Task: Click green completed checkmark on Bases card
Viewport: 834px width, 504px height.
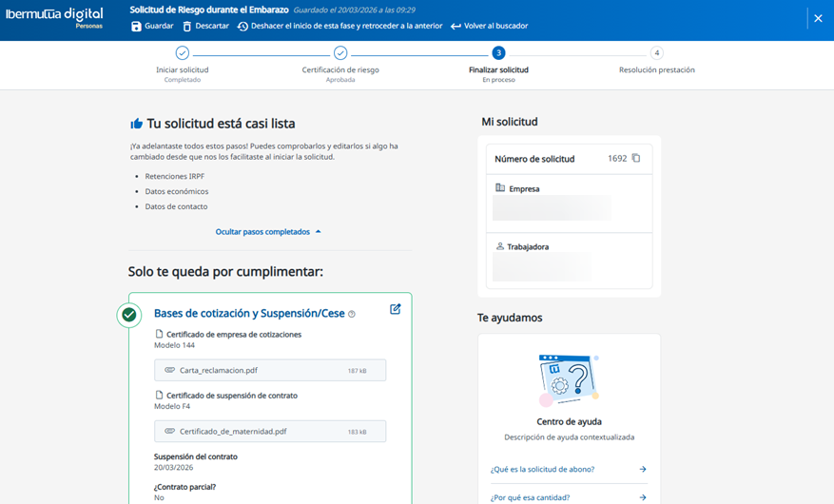Action: [x=129, y=315]
